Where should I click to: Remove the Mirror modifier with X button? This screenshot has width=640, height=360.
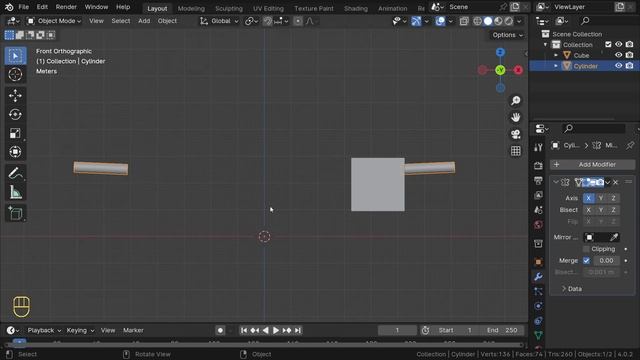pyautogui.click(x=616, y=182)
